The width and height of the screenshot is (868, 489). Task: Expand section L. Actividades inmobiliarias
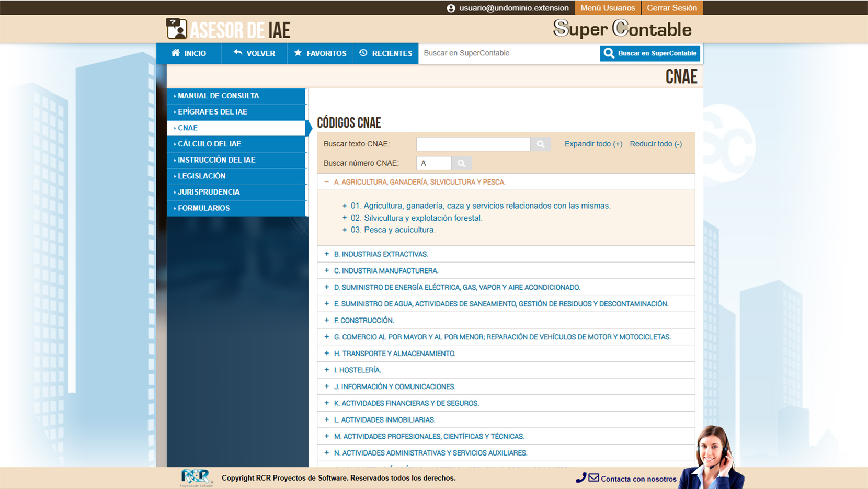(x=327, y=419)
